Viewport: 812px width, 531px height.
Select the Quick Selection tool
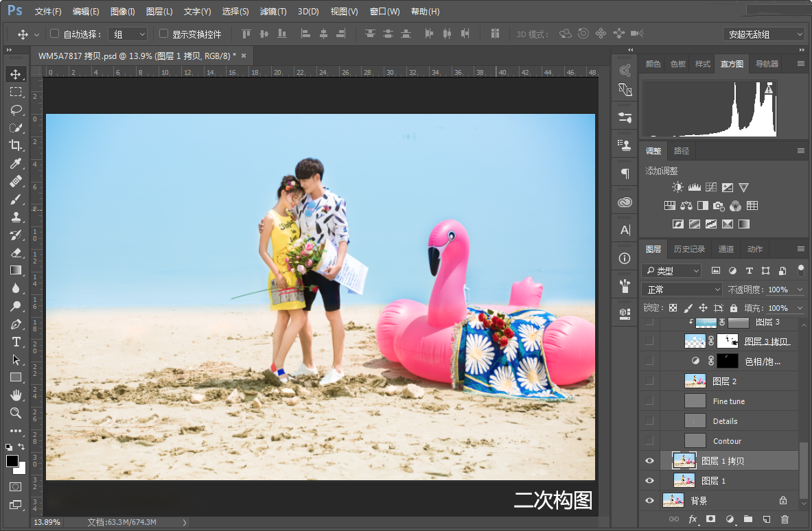16,128
